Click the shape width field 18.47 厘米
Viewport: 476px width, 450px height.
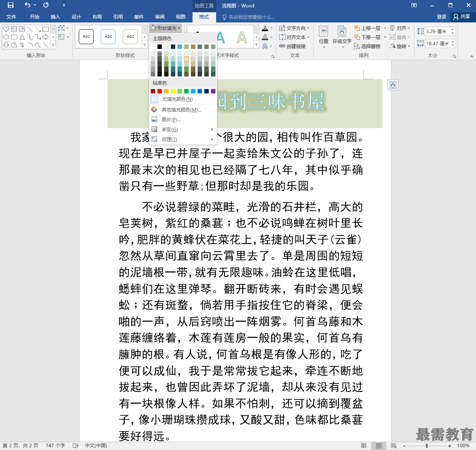[438, 43]
